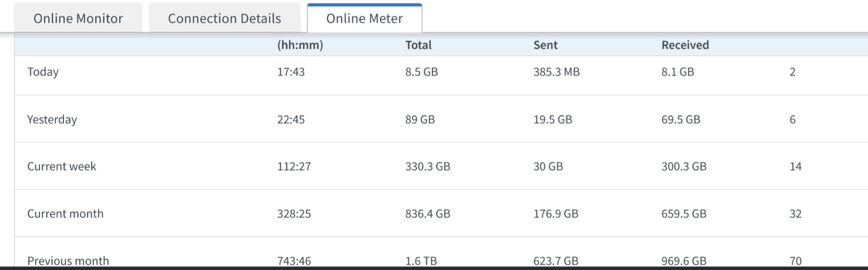Select the Current week row label
The image size is (868, 270).
(62, 167)
